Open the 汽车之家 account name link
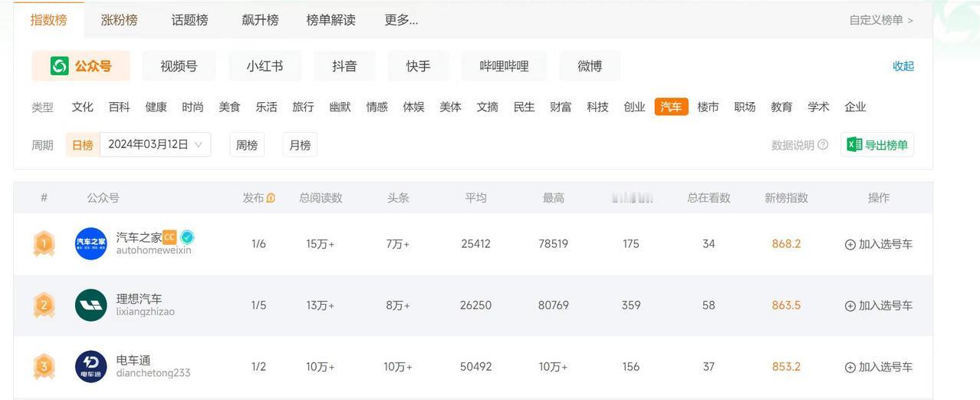This screenshot has height=400, width=980. click(139, 237)
